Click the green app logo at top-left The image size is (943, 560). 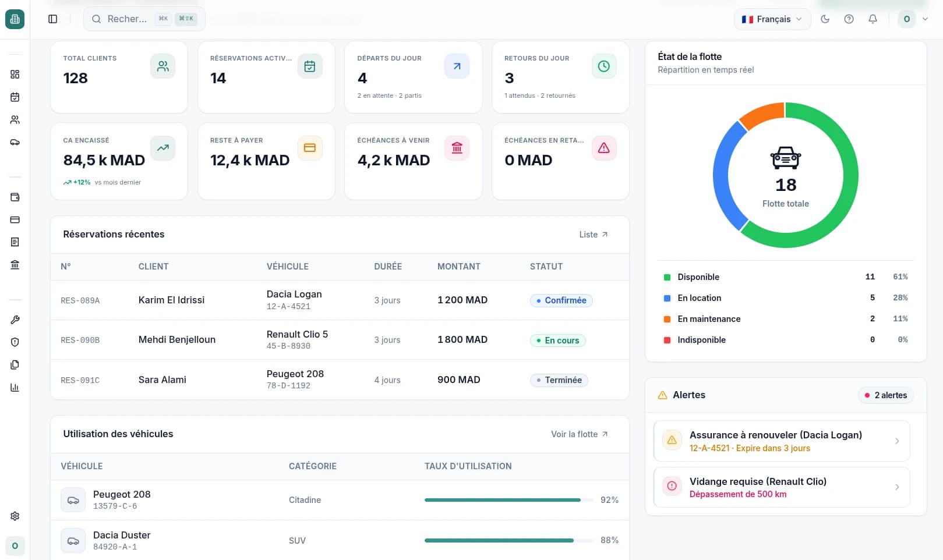click(x=15, y=19)
